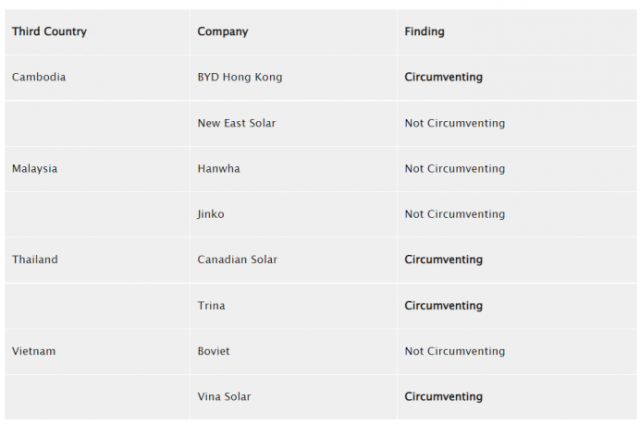Image resolution: width=640 pixels, height=424 pixels.
Task: Click the Canadian Solar company cell
Action: (237, 260)
